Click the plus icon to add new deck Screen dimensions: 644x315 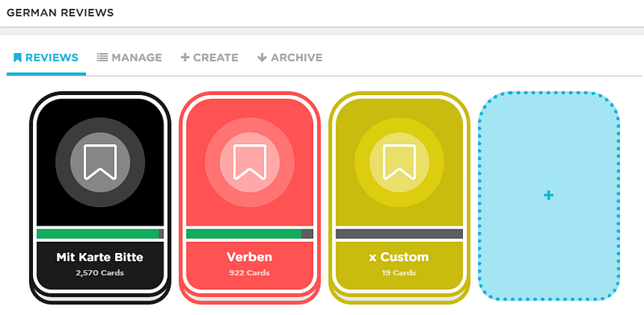click(x=549, y=195)
